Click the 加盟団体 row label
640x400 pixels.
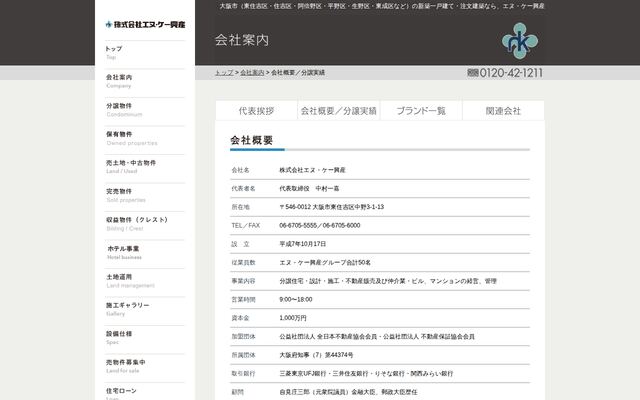[243, 337]
